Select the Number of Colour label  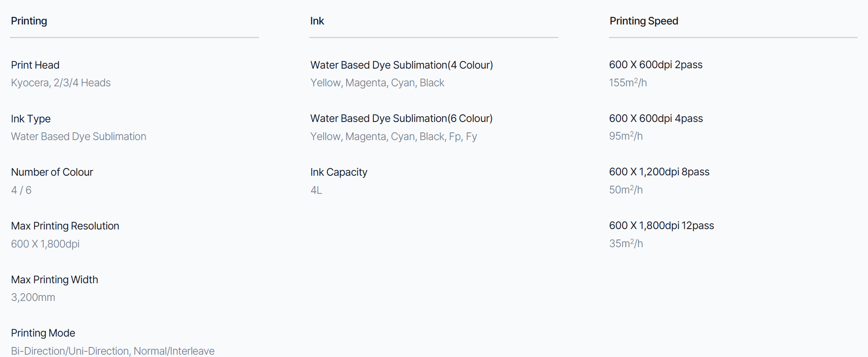[52, 172]
